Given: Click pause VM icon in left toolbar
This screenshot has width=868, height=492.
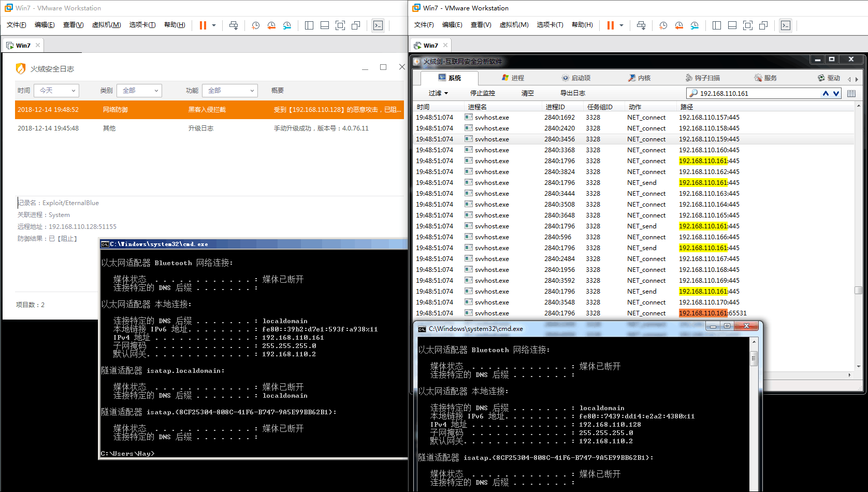Looking at the screenshot, I should click(x=203, y=25).
